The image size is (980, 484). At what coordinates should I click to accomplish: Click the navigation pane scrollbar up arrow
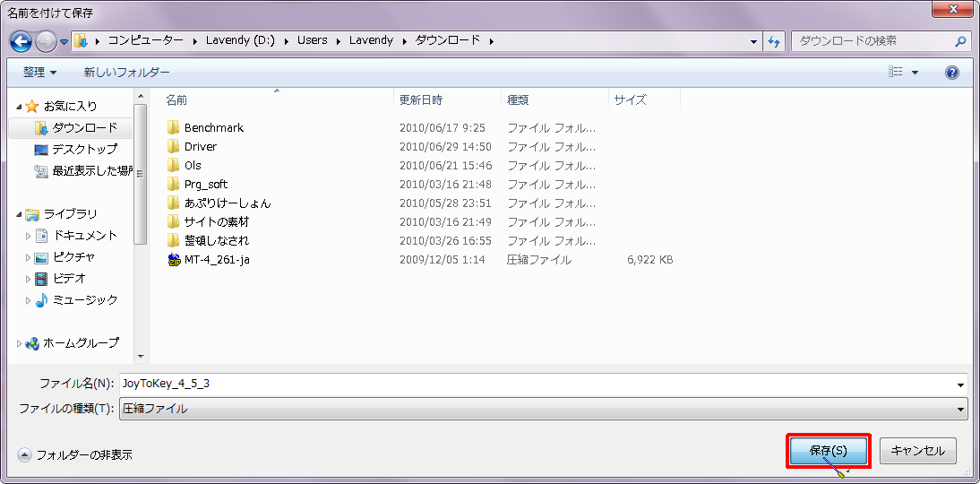click(141, 96)
